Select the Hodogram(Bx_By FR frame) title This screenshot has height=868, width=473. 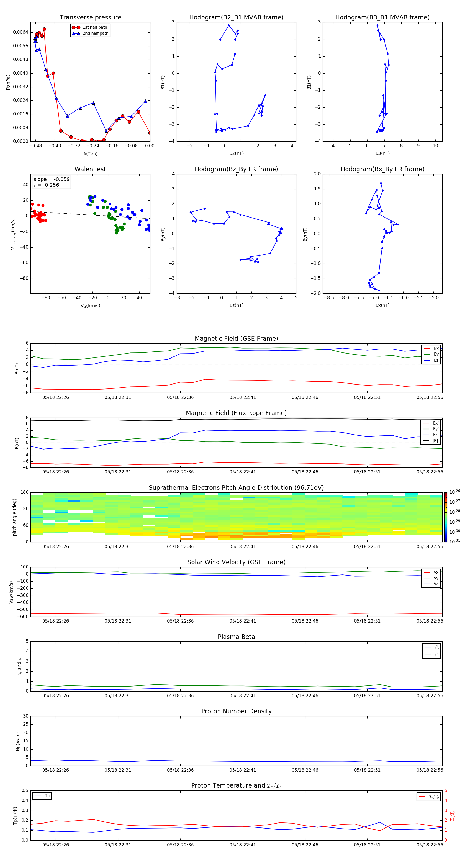382,169
